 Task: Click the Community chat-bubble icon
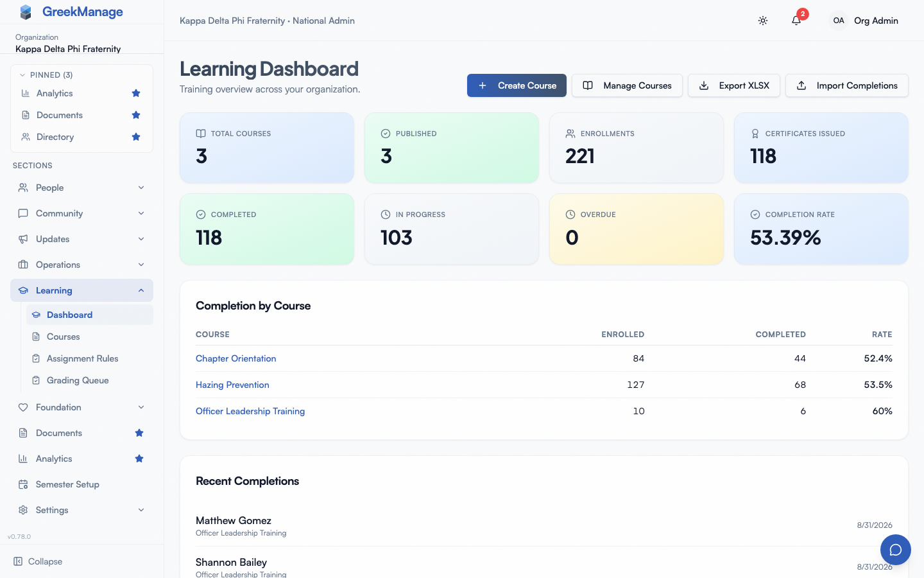tap(23, 213)
